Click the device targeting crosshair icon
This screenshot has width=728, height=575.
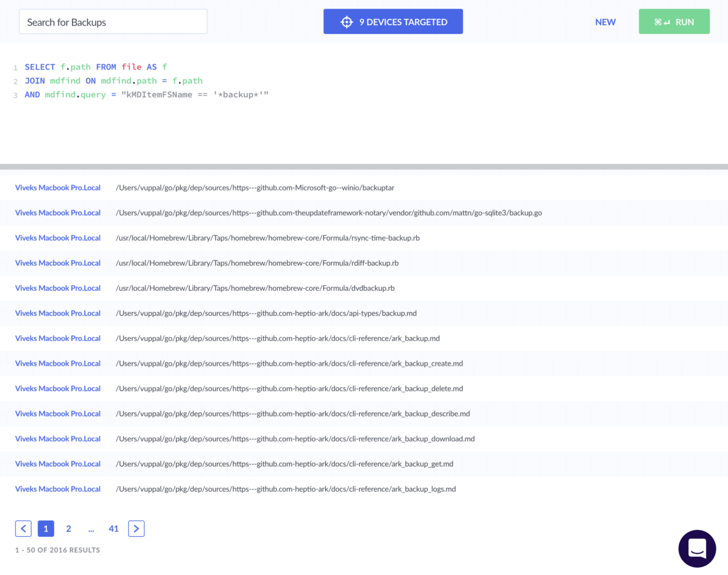[346, 21]
